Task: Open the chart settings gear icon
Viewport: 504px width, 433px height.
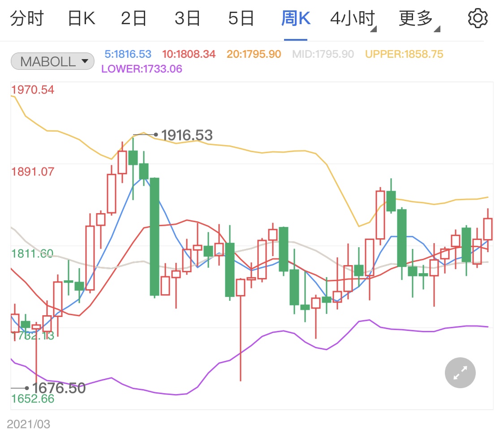Action: (478, 18)
